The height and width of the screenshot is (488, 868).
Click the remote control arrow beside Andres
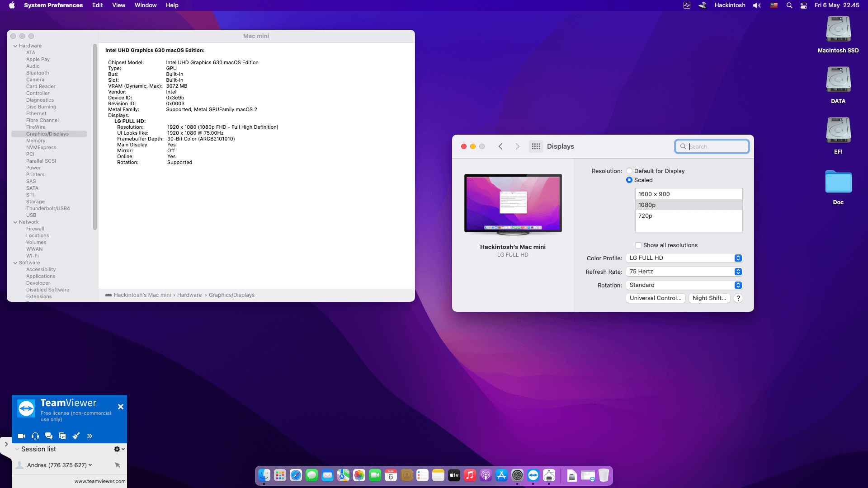click(x=118, y=465)
